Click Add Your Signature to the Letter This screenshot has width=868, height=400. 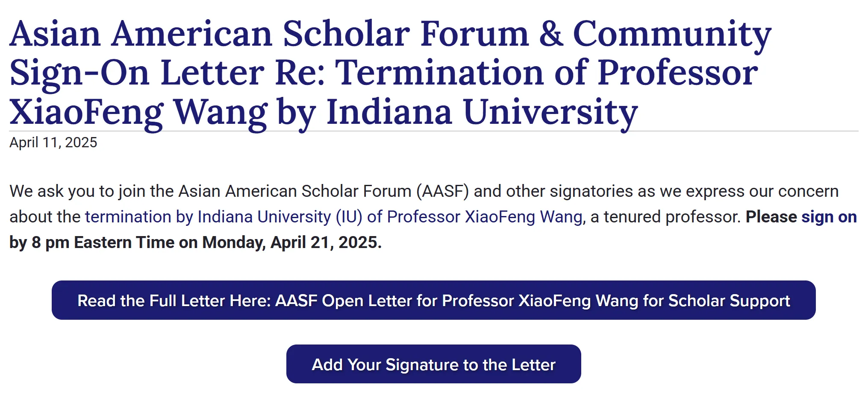[433, 364]
